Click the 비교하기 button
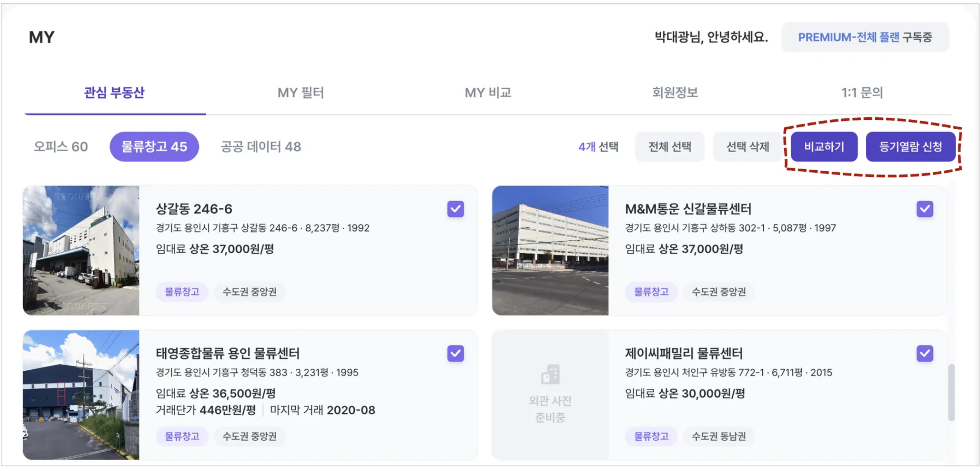This screenshot has height=470, width=980. (x=823, y=147)
